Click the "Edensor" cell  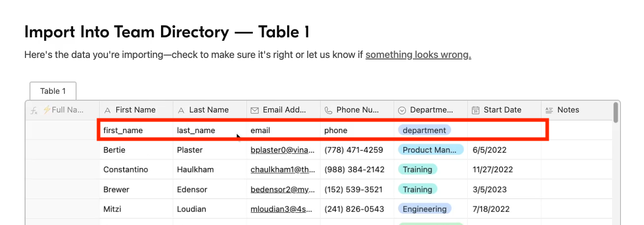pyautogui.click(x=210, y=189)
